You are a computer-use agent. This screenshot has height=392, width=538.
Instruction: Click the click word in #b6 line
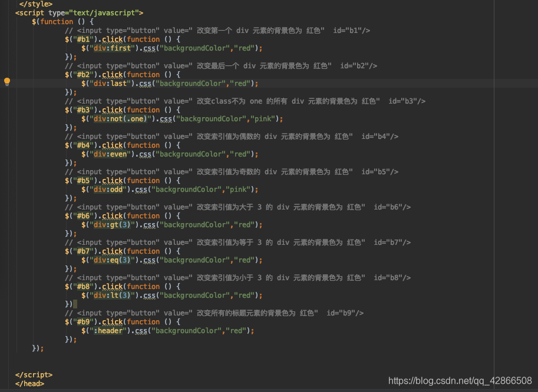112,216
